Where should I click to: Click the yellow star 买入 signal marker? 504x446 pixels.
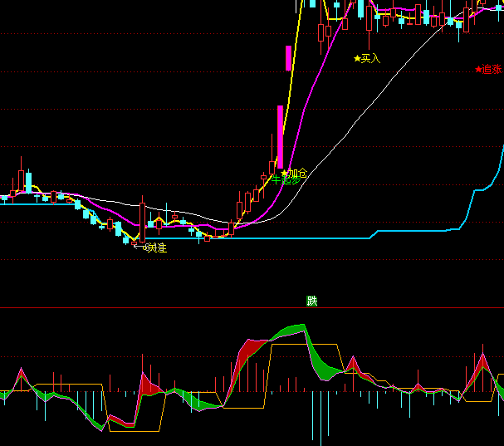click(x=366, y=58)
